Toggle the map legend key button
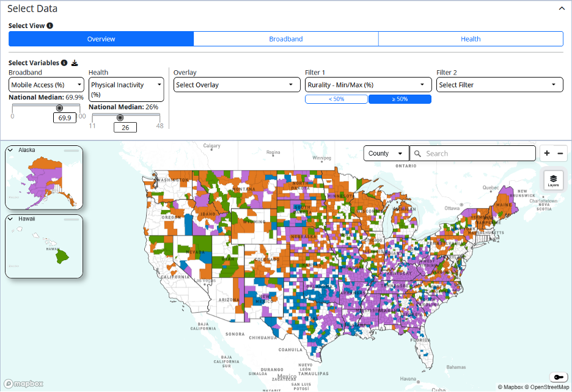This screenshot has width=572, height=392. (x=559, y=377)
